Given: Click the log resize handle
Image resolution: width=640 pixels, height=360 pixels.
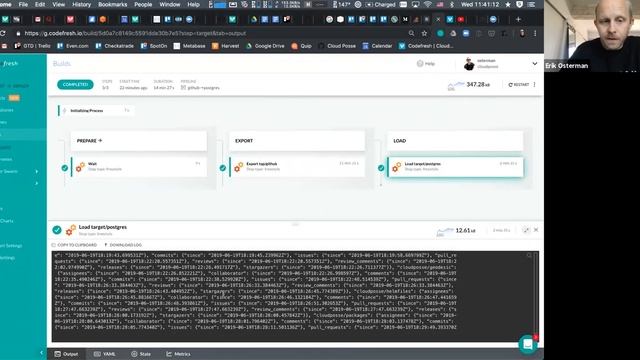Looking at the screenshot, I should click(295, 224).
